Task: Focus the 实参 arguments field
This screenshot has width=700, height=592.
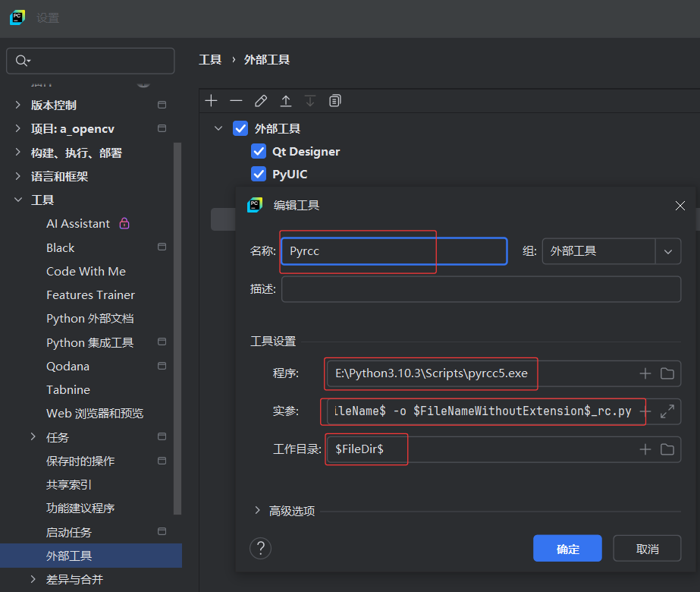Action: pyautogui.click(x=483, y=411)
